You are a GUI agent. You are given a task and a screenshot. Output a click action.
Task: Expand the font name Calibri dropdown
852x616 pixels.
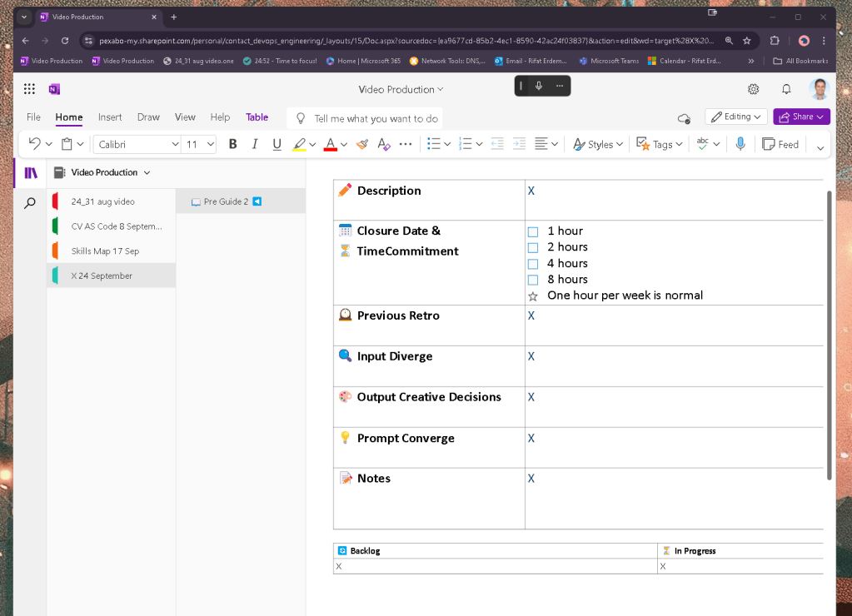175,145
